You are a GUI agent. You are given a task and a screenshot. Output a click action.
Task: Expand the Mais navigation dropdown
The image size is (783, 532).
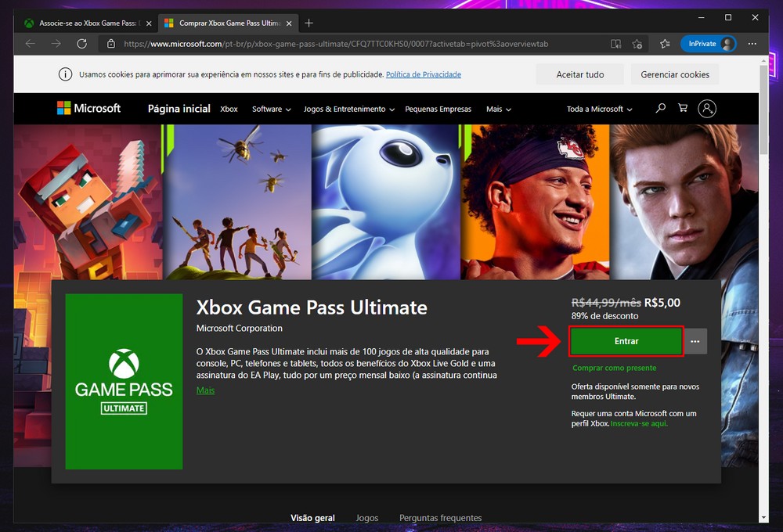click(498, 109)
